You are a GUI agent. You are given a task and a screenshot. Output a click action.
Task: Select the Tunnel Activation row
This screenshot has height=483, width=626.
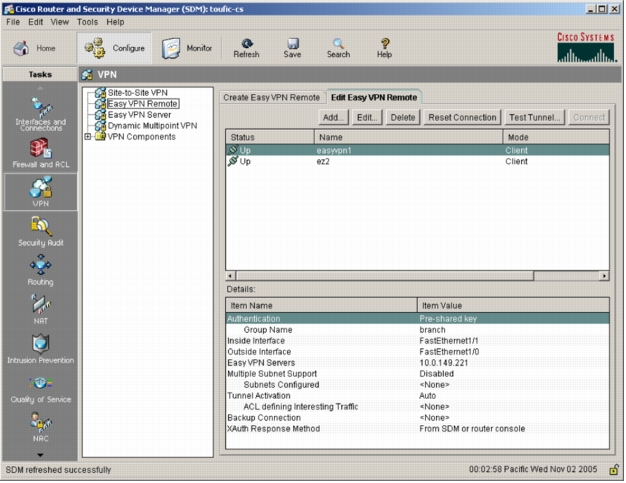(417, 396)
